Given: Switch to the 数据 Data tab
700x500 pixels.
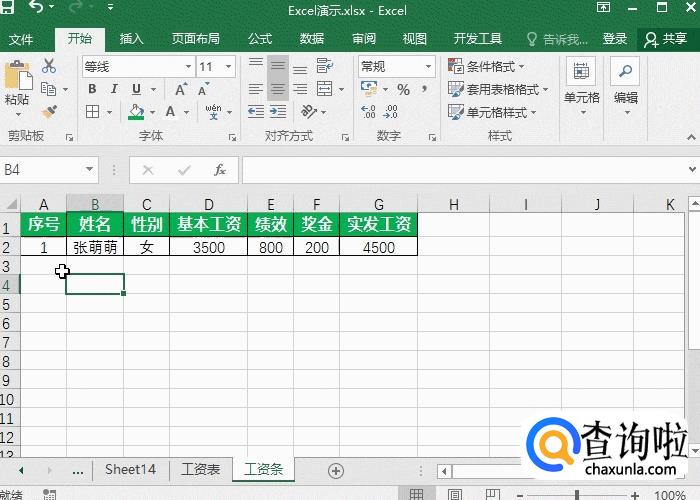Looking at the screenshot, I should [x=312, y=39].
